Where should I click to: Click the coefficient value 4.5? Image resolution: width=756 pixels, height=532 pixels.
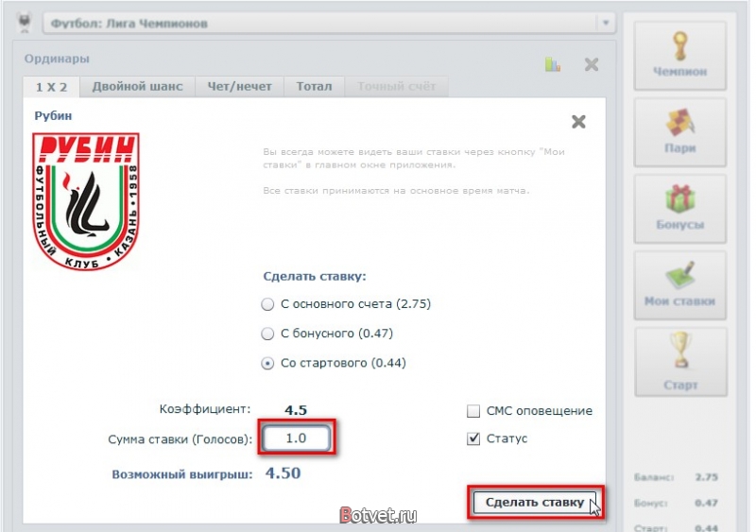296,410
